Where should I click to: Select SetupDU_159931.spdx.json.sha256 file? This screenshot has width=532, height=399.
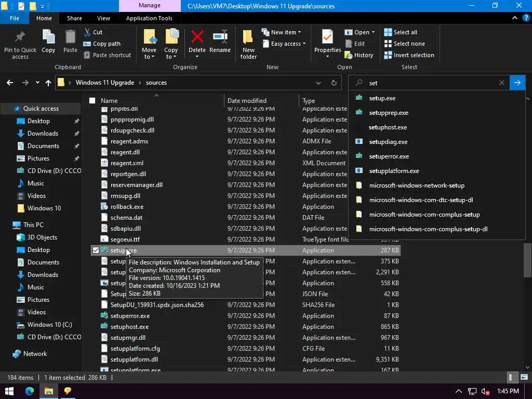point(157,304)
